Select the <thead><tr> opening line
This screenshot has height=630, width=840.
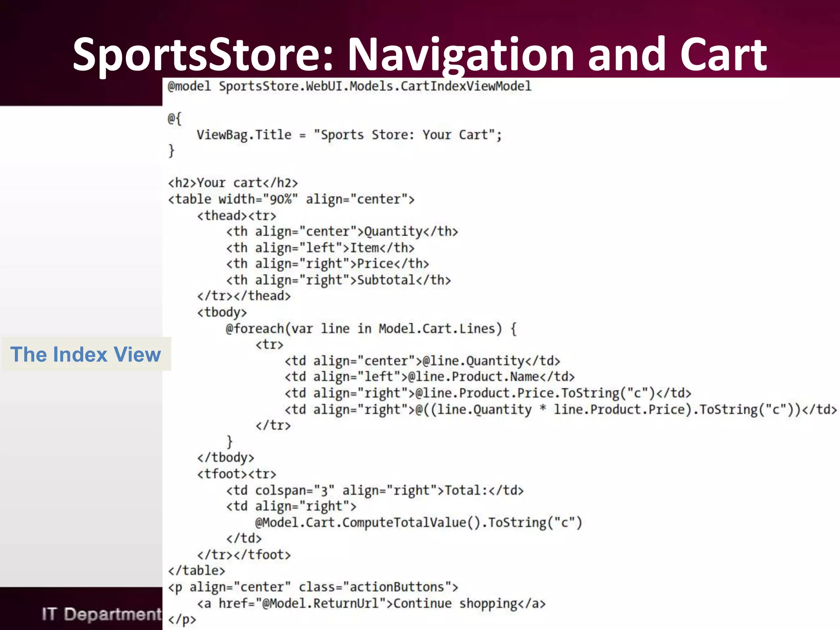coord(237,215)
